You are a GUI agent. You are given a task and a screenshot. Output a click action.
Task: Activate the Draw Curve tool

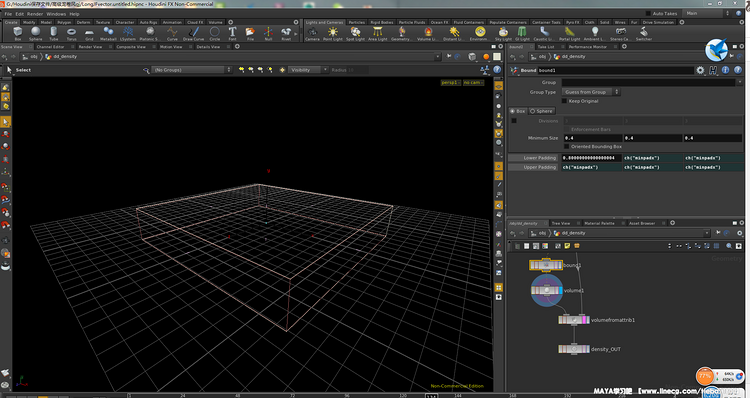point(194,33)
